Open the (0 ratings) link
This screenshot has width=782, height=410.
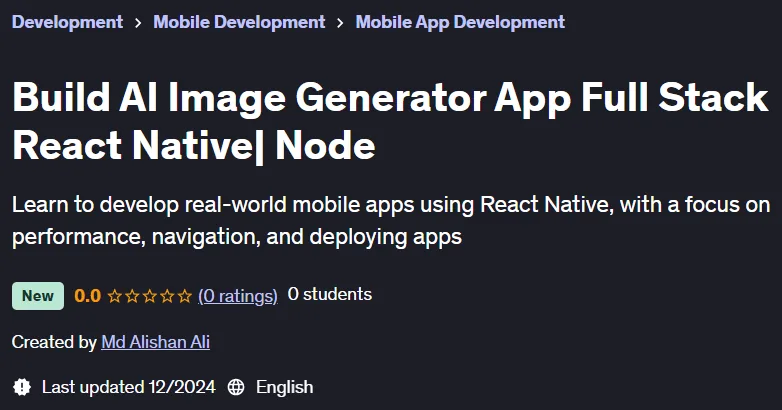click(238, 296)
